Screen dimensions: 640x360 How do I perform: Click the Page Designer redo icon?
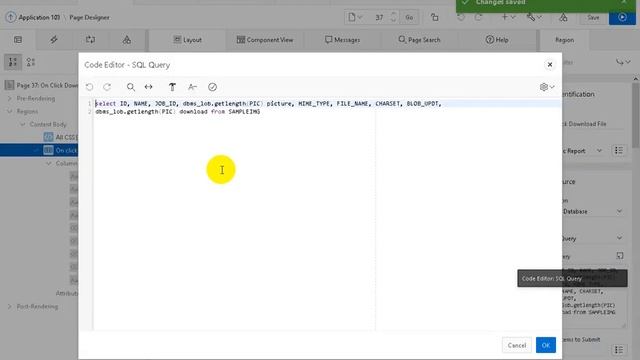[x=478, y=17]
